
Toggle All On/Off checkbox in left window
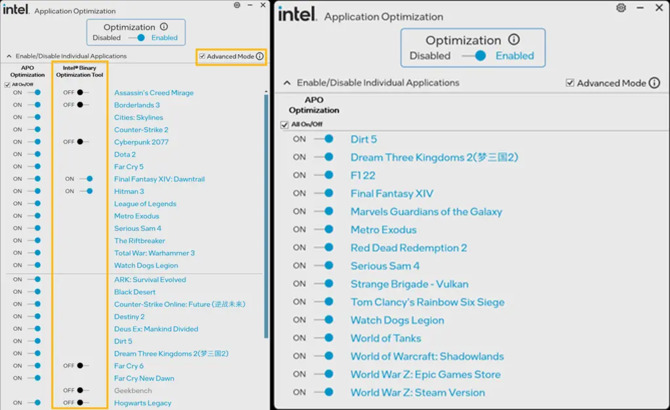tap(7, 85)
